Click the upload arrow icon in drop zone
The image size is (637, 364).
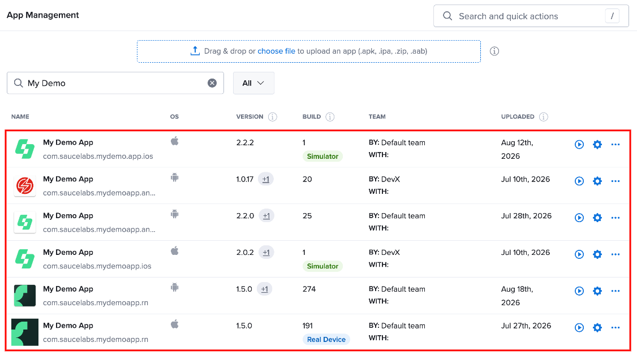[x=195, y=51]
